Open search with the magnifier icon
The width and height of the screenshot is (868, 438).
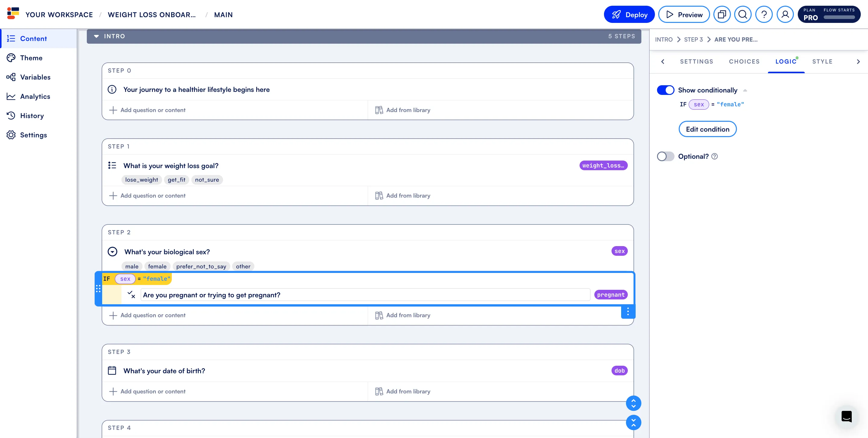point(743,14)
